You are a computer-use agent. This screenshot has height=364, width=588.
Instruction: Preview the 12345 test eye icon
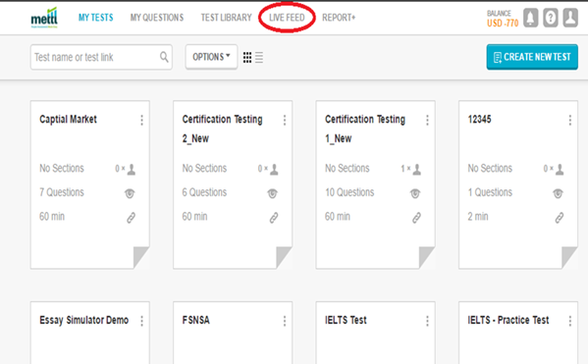pyautogui.click(x=558, y=193)
